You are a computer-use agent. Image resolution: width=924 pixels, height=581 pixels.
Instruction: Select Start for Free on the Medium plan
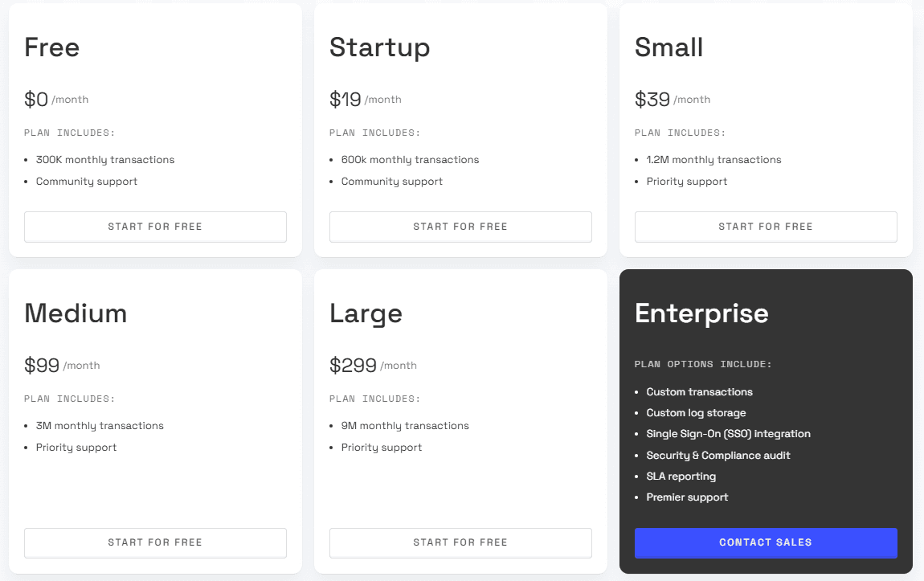(155, 542)
